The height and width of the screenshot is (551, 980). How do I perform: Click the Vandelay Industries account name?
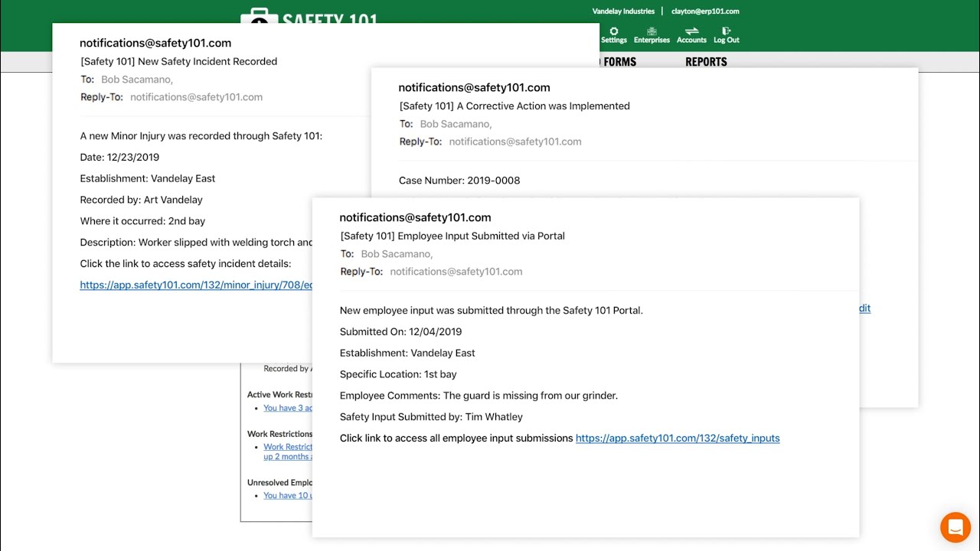coord(623,11)
